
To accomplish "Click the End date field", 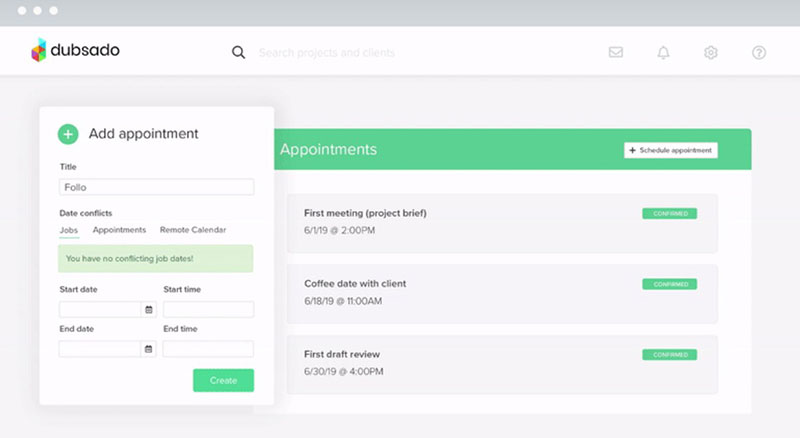I will 100,349.
